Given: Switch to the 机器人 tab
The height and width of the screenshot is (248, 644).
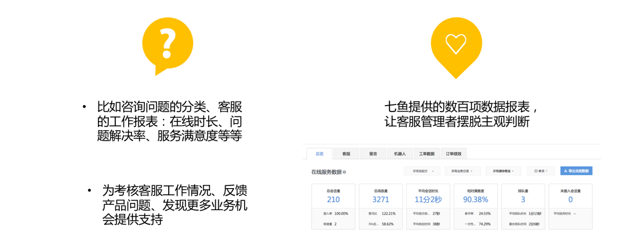Looking at the screenshot, I should [400, 153].
